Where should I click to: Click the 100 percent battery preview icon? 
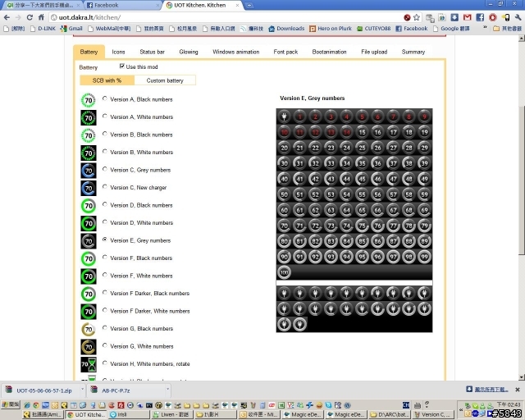284,272
